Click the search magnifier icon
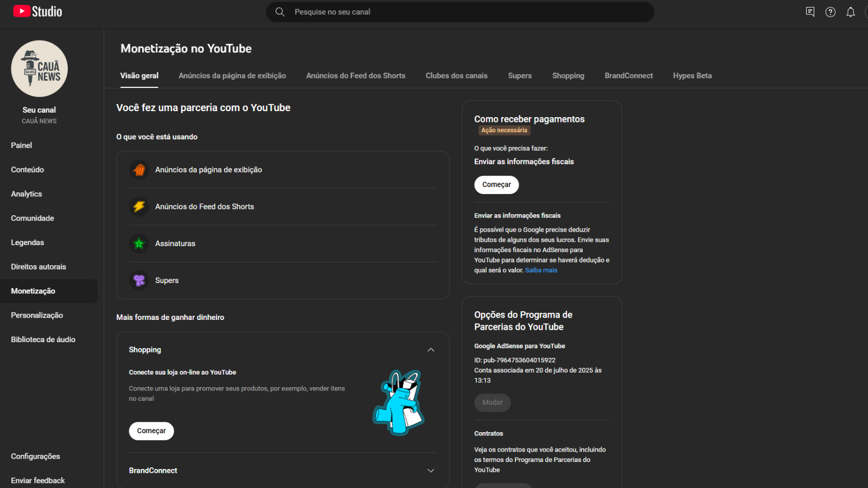 280,12
